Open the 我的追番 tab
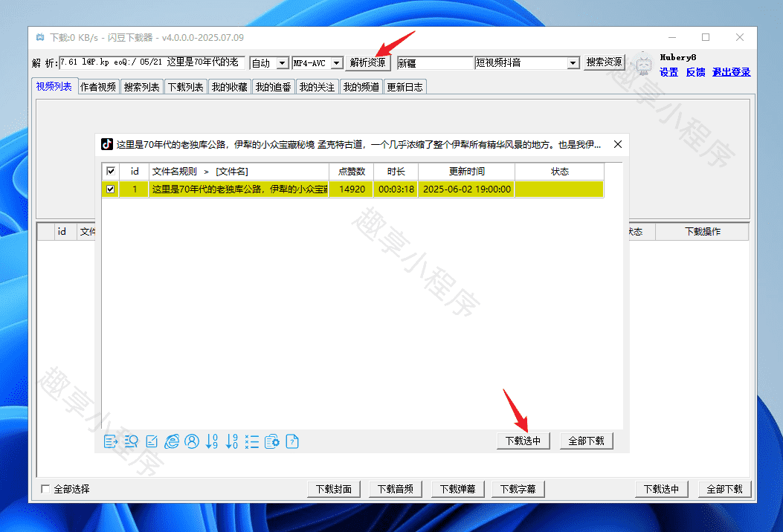 pyautogui.click(x=273, y=87)
